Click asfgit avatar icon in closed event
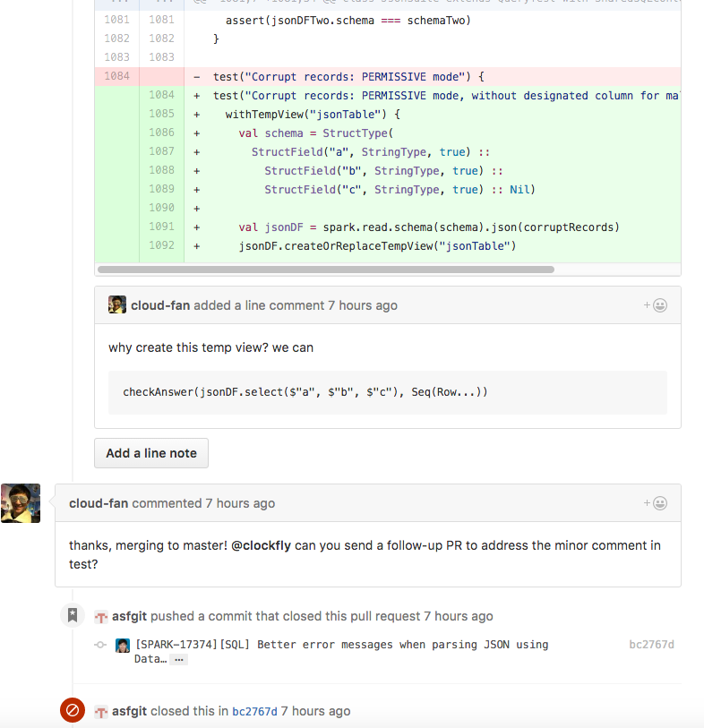 [x=101, y=711]
